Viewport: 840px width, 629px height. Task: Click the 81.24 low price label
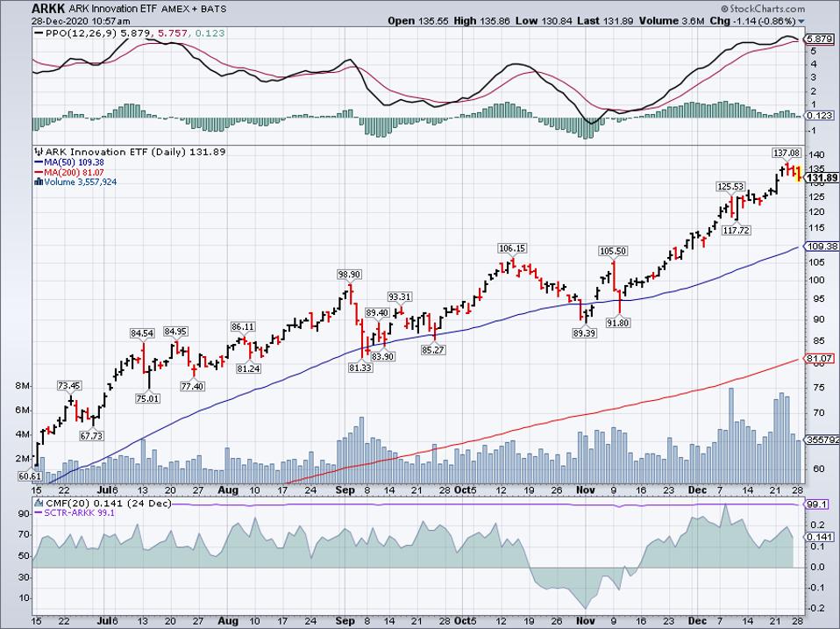tap(248, 368)
